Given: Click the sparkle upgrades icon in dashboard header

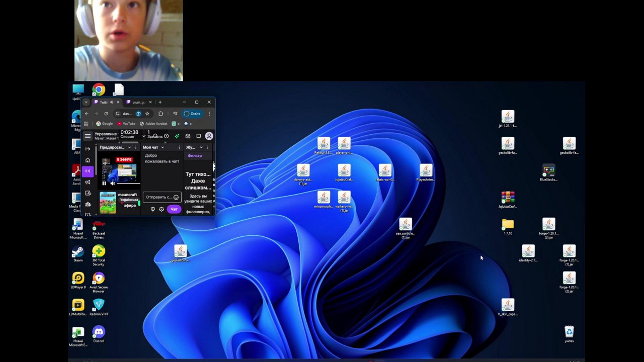Looking at the screenshot, I should pos(177,136).
